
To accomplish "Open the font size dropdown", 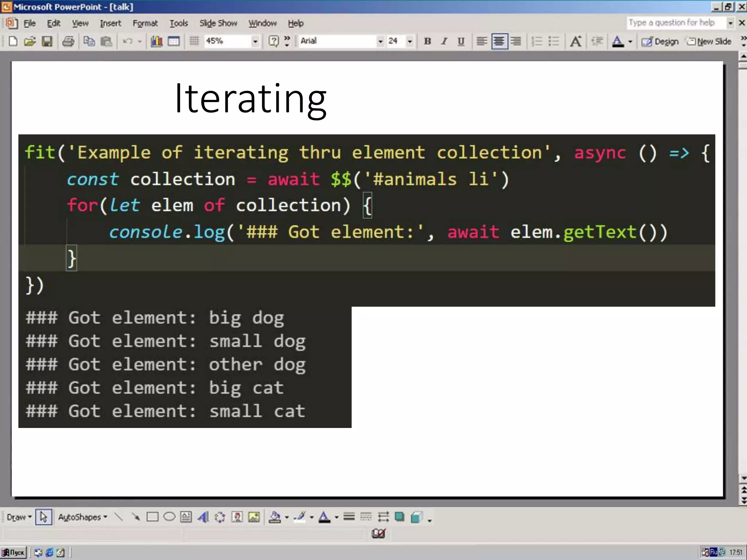I will [410, 41].
